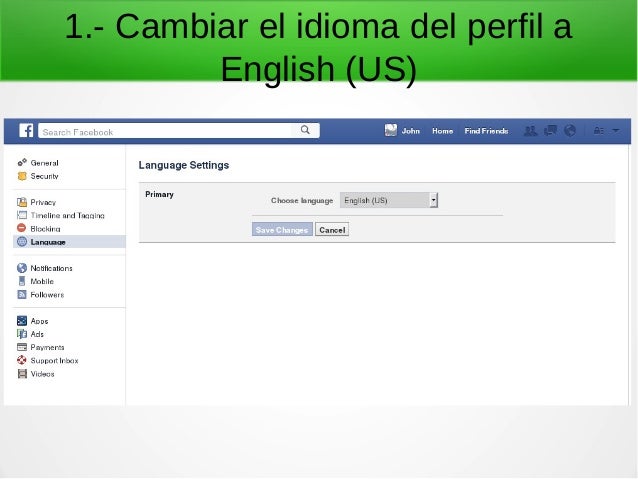
Task: Click the Home link
Action: (x=442, y=131)
